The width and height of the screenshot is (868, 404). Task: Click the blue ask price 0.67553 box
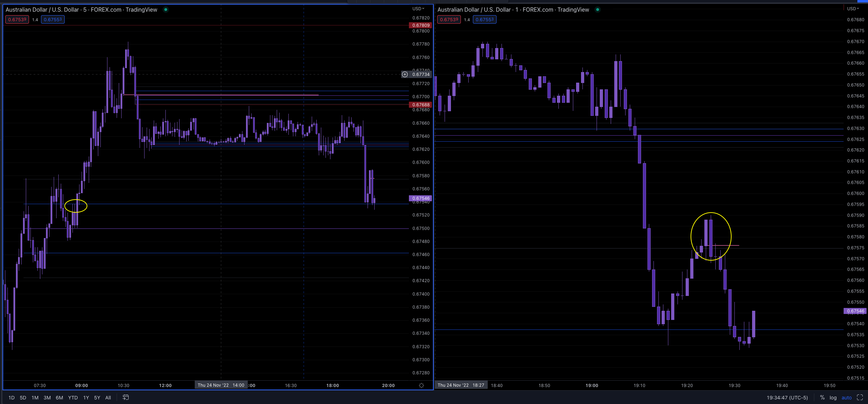click(x=53, y=20)
